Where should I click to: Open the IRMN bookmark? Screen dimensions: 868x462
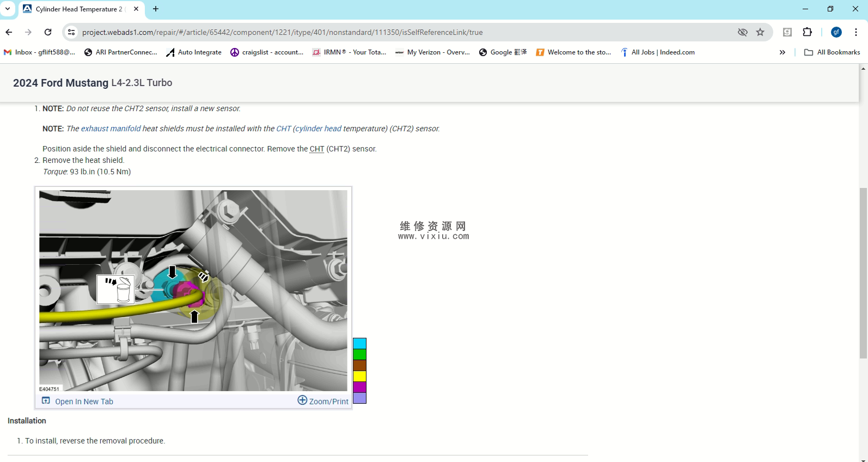[349, 52]
